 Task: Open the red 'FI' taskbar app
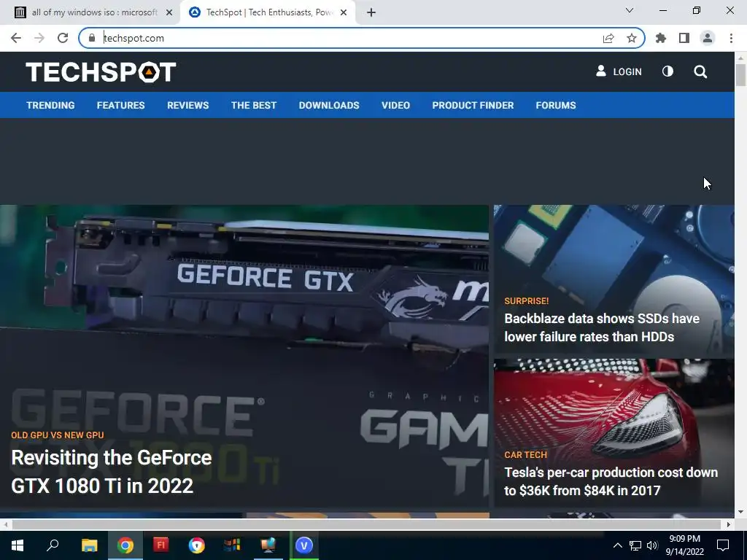160,545
